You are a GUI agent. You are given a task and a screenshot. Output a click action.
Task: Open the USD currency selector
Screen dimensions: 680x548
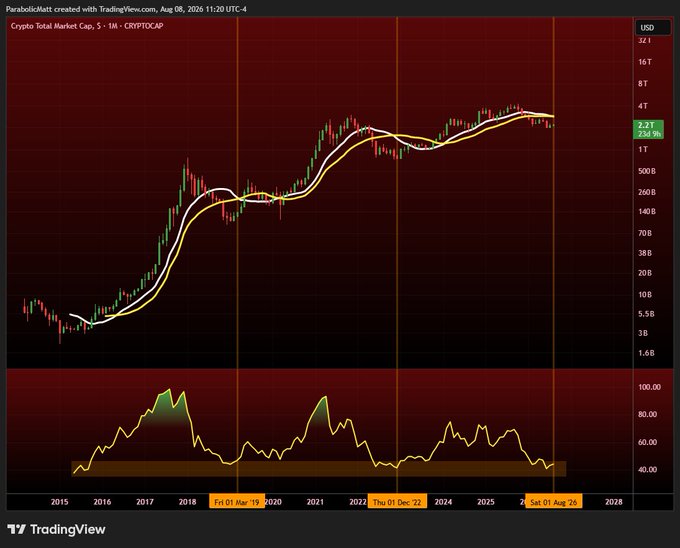click(652, 28)
